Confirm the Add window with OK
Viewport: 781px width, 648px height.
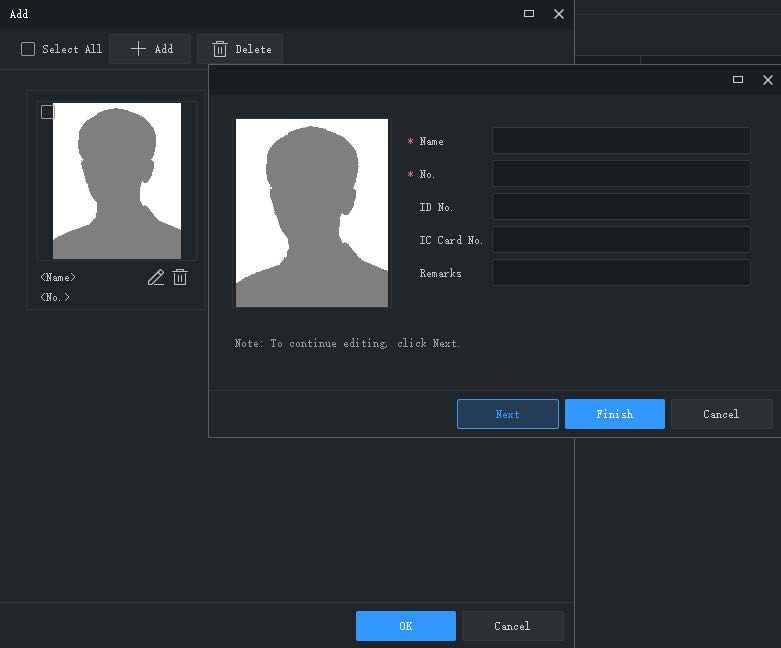pyautogui.click(x=405, y=626)
